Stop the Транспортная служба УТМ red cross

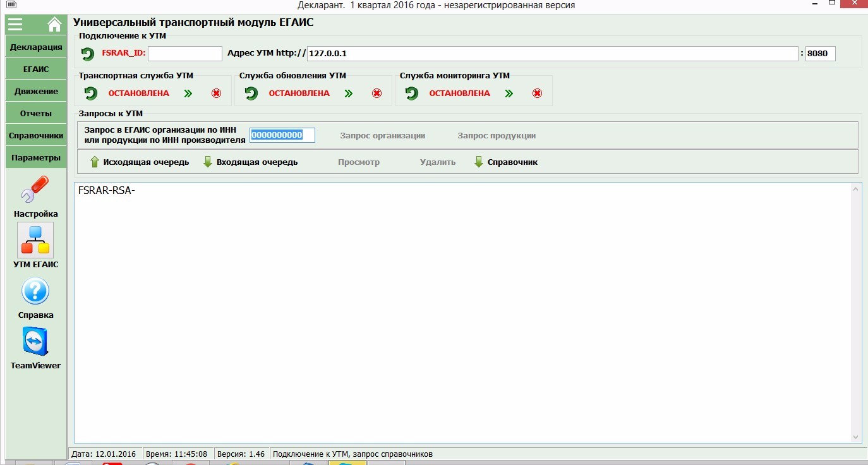coord(216,94)
